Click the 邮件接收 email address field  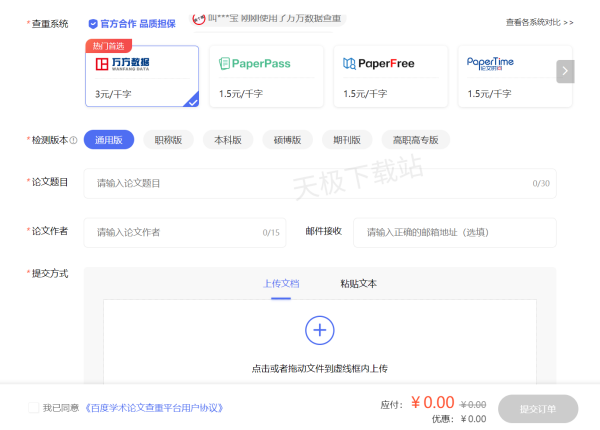(x=453, y=232)
